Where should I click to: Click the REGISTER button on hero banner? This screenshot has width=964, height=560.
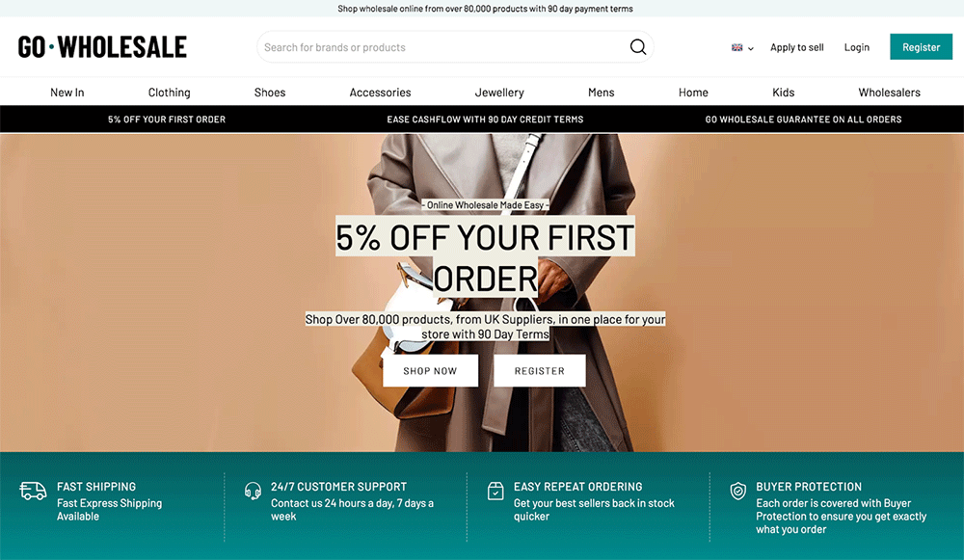[x=539, y=371]
